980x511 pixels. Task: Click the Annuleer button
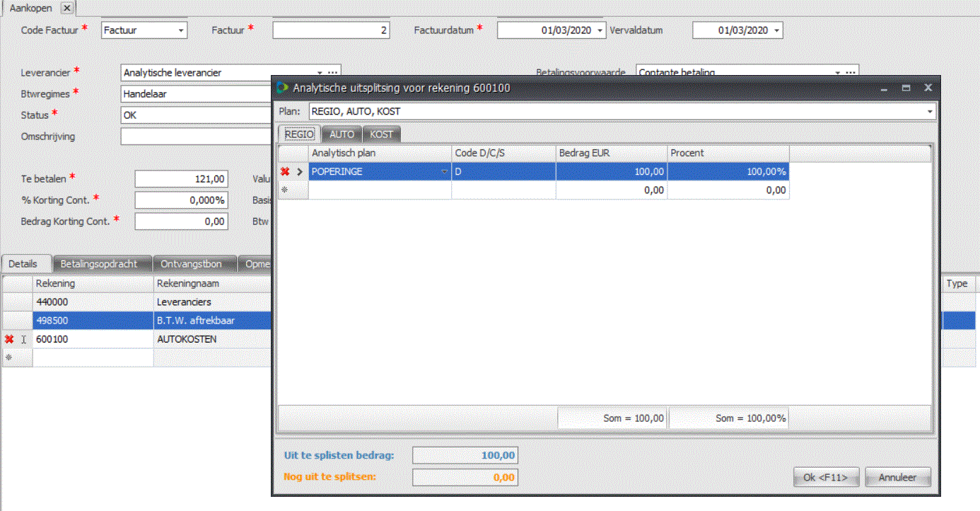click(897, 477)
